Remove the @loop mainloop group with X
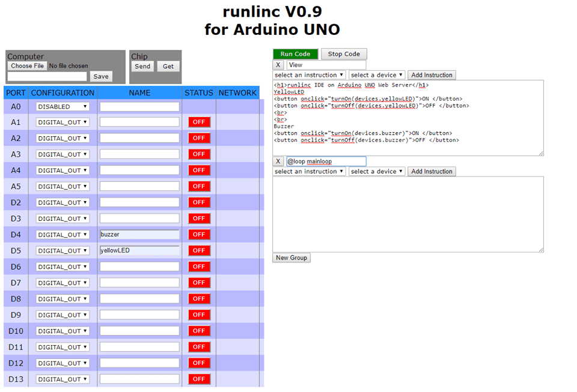 click(278, 161)
